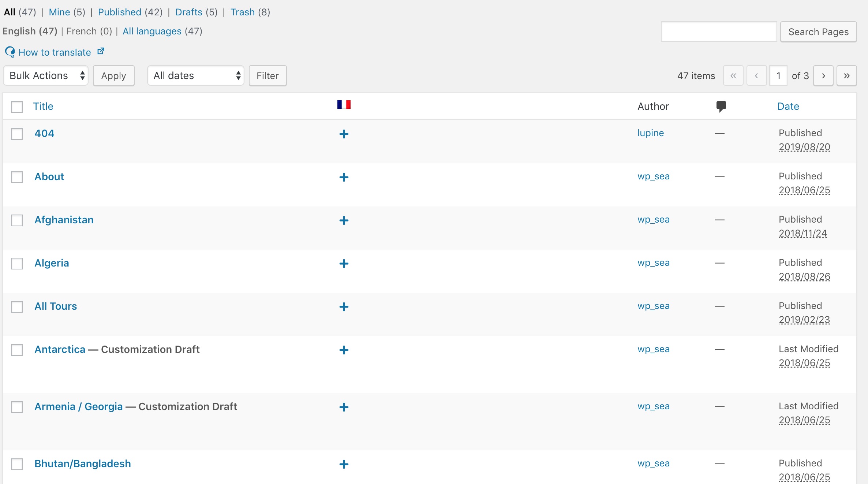This screenshot has height=484, width=868.
Task: Click the French flag column header
Action: pos(344,105)
